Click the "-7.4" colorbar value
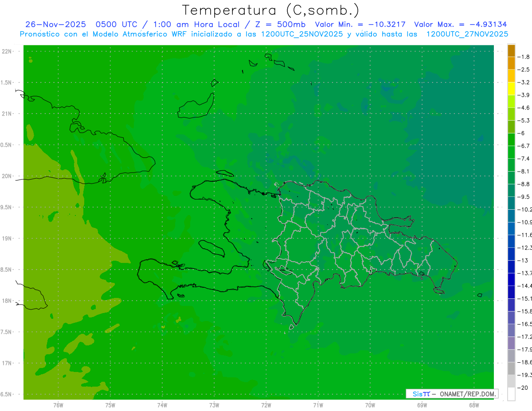Viewport: 532px width, 411px height. pos(524,159)
